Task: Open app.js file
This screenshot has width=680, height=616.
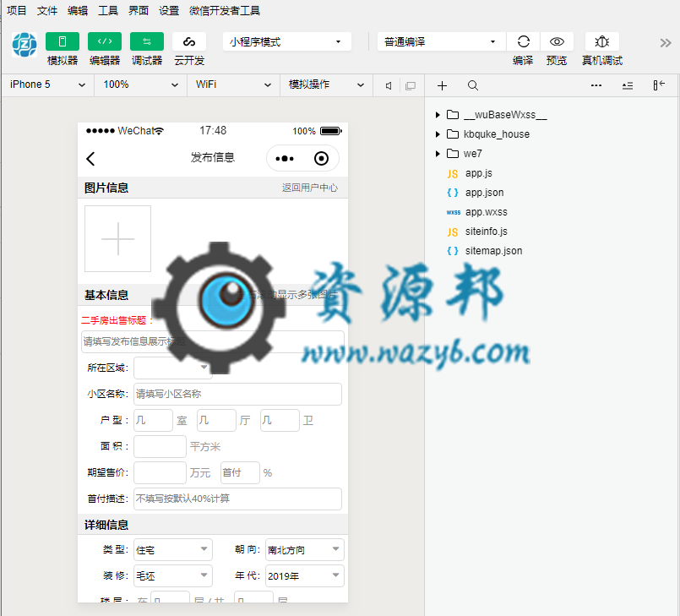Action: (479, 173)
